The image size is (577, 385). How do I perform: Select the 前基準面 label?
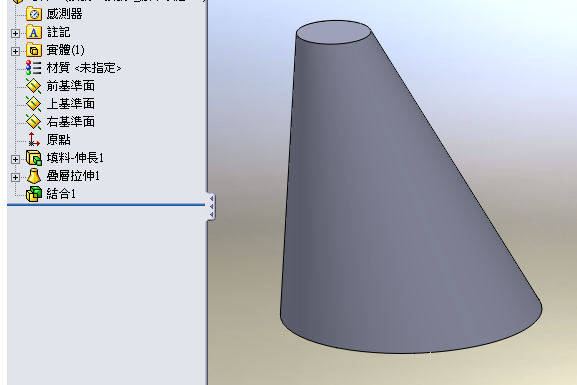click(71, 86)
